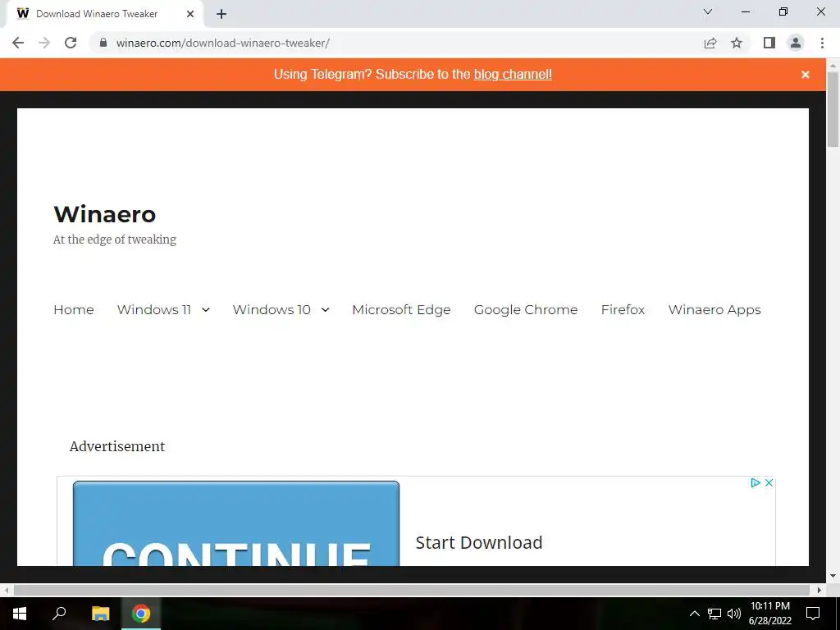Click the Winaero site title

tap(105, 214)
